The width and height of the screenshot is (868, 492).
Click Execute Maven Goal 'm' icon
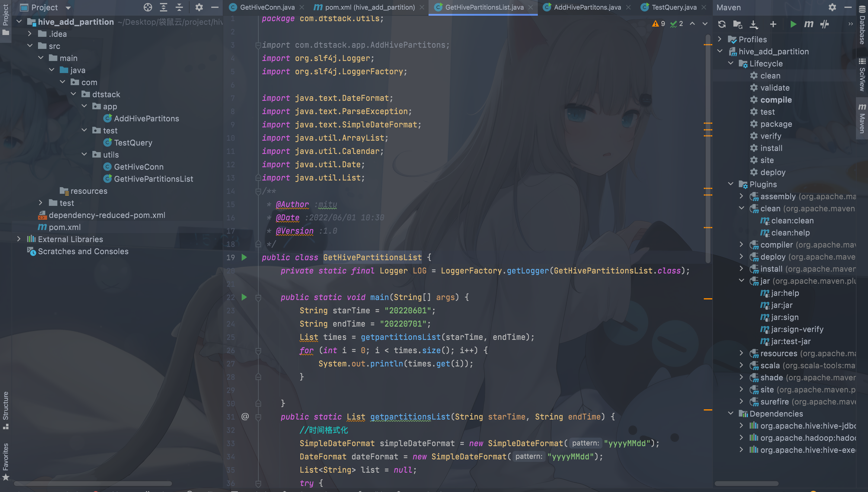tap(809, 24)
